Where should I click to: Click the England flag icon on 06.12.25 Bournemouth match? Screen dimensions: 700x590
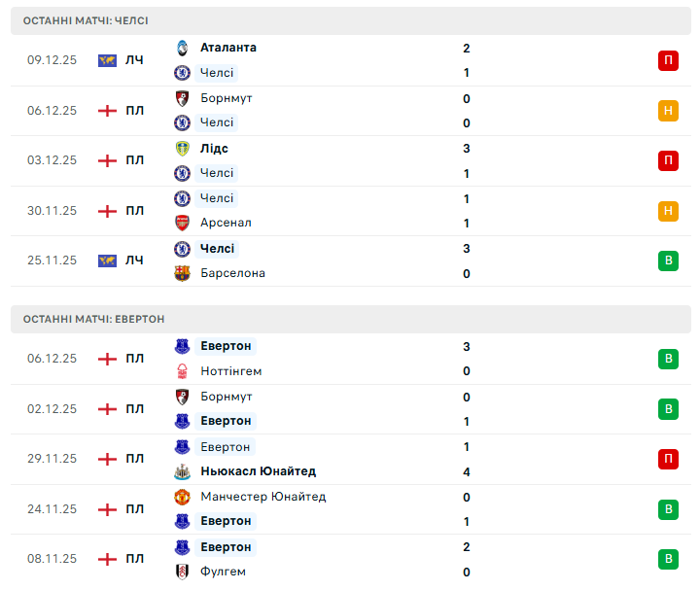[x=107, y=111]
